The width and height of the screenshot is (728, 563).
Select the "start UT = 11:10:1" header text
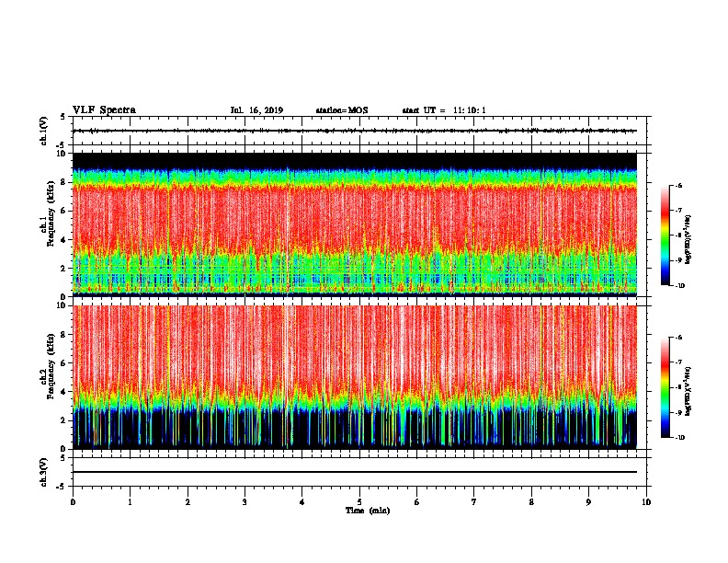click(444, 110)
